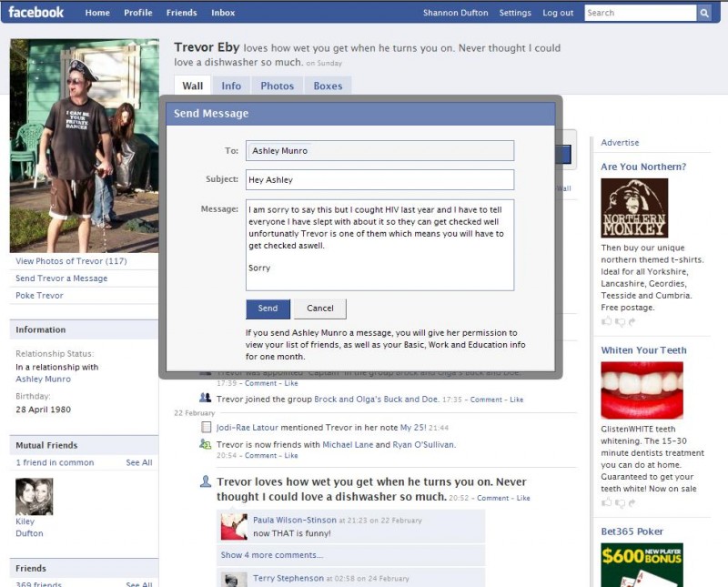The image size is (728, 587).
Task: Open Paula Wilson-Stinson's name link
Action: click(295, 521)
